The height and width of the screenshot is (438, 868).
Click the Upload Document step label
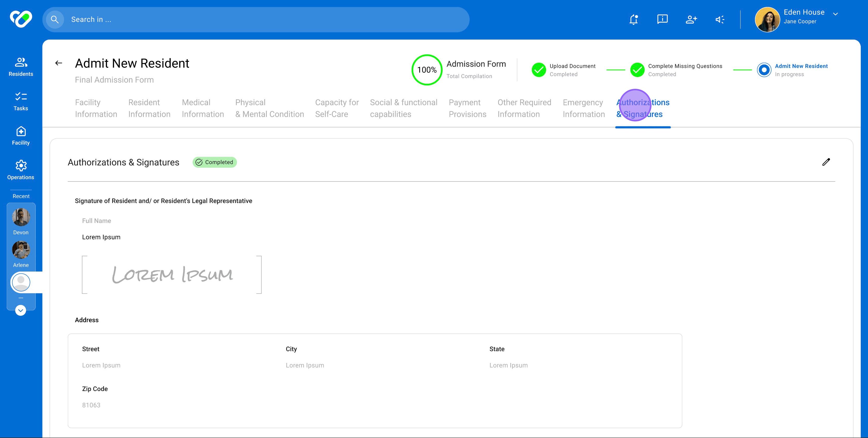click(x=572, y=66)
